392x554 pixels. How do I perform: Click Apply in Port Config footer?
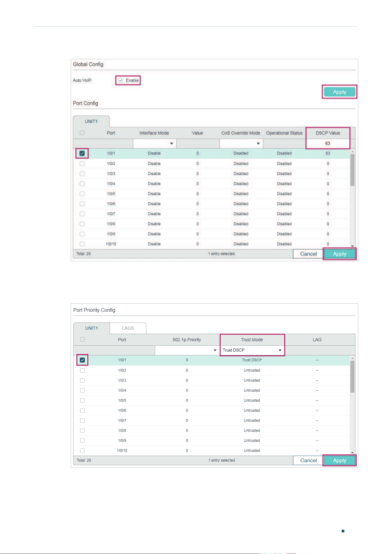click(x=339, y=254)
